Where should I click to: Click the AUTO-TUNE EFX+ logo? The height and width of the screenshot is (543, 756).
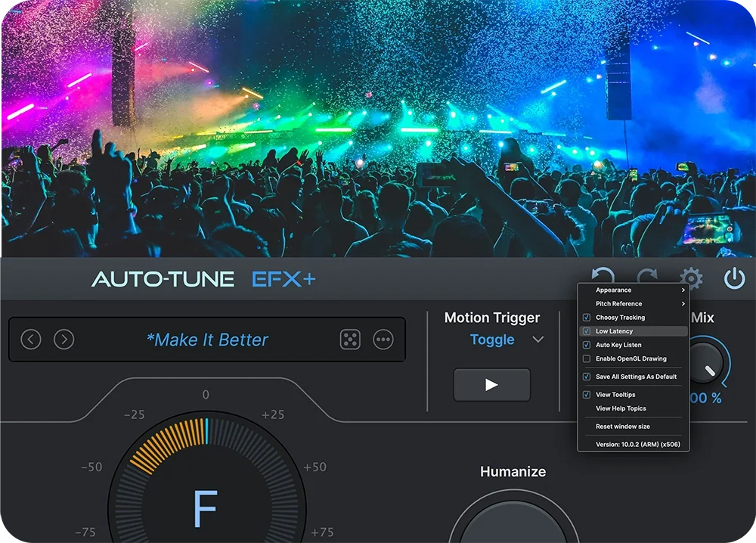(x=204, y=279)
